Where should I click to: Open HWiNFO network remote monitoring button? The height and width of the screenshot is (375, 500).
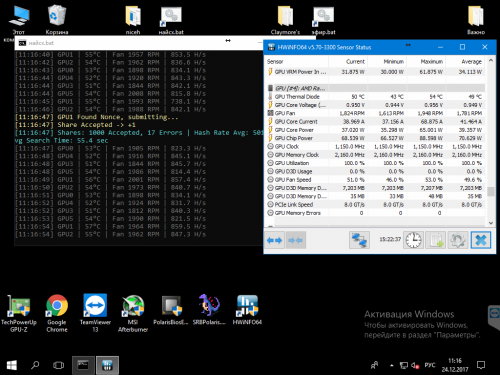click(x=359, y=240)
